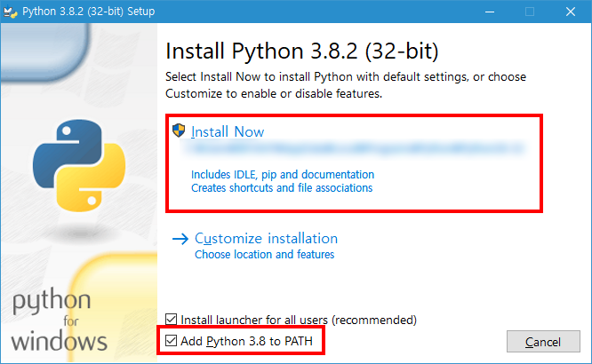Minimize the Python Setup window
This screenshot has height=364, width=592.
(490, 12)
